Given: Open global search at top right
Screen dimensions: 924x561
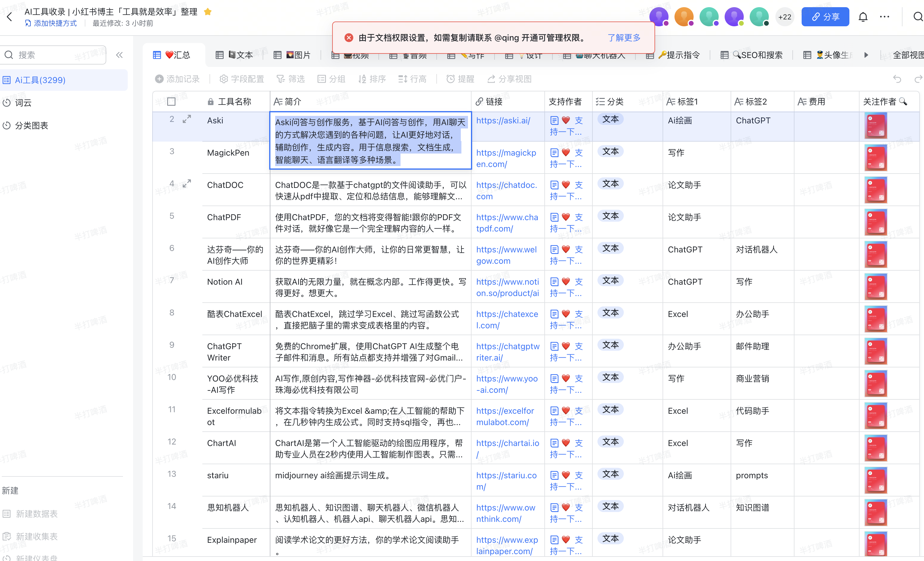Looking at the screenshot, I should click(x=918, y=16).
